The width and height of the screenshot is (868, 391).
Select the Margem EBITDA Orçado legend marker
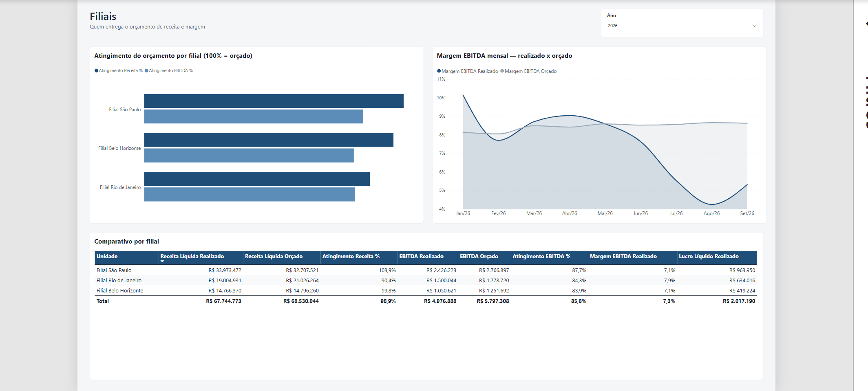502,71
